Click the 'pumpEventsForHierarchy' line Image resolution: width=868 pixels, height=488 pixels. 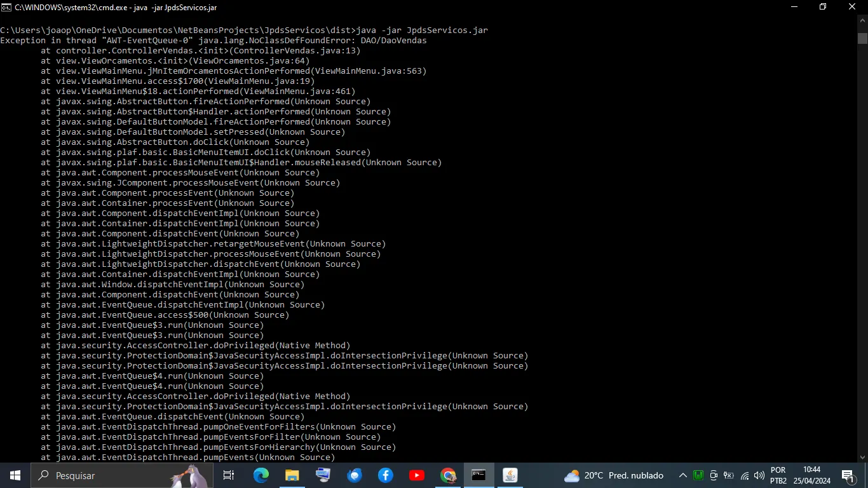click(219, 447)
